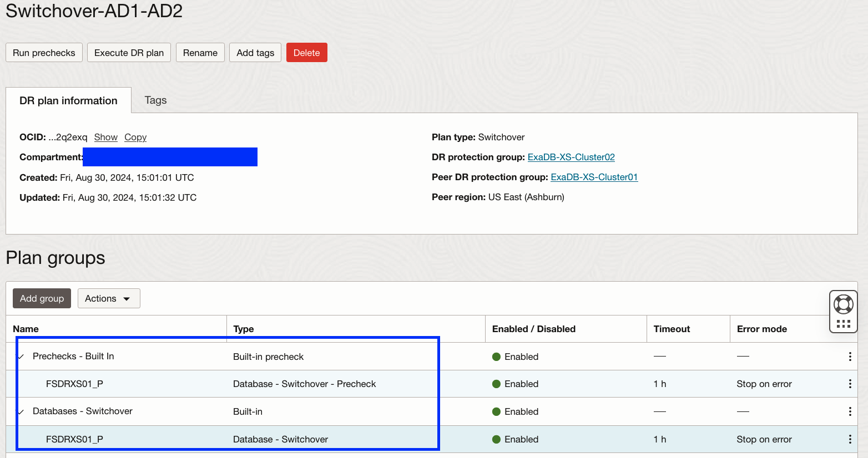Collapse the Prechecks - Built In group
The image size is (868, 458).
point(21,357)
